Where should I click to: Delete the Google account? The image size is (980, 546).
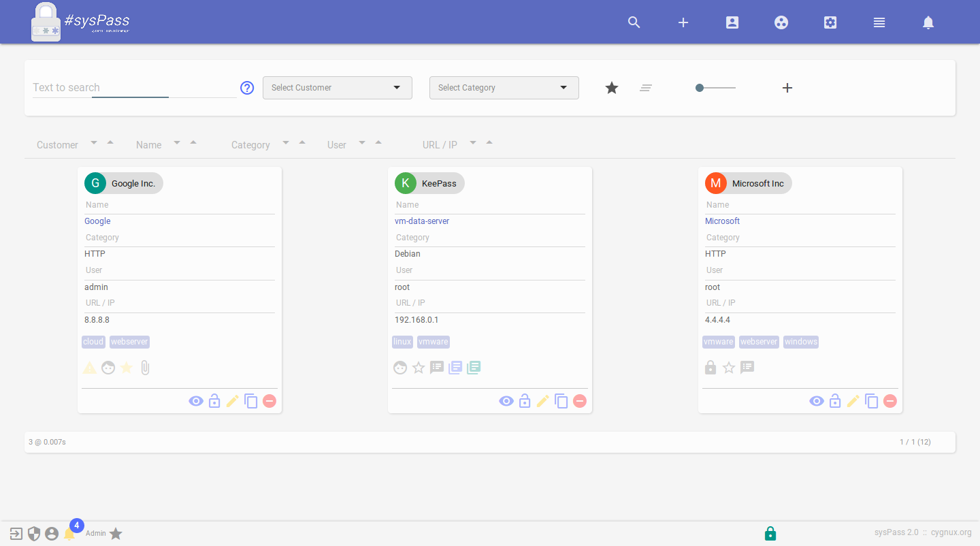tap(269, 401)
